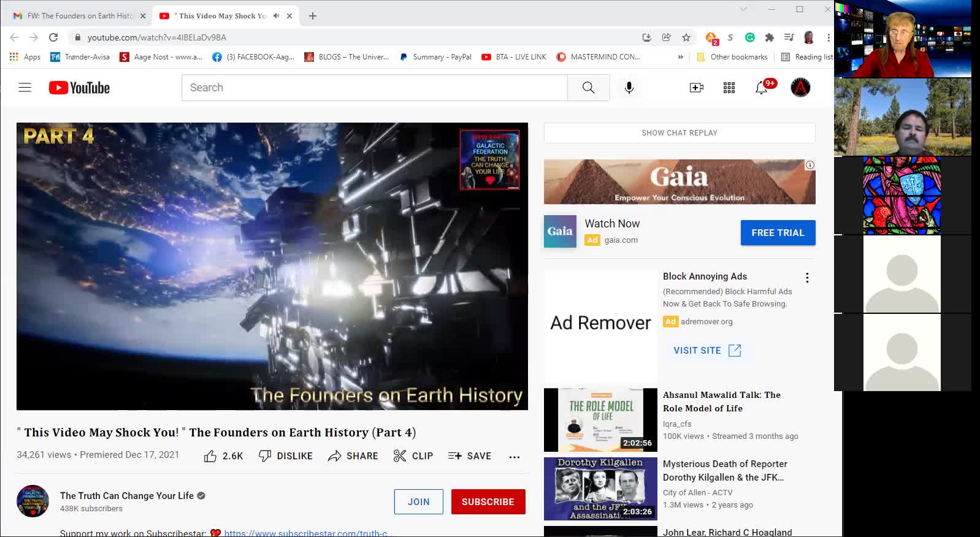
Task: Open the Reading list
Action: click(x=807, y=57)
